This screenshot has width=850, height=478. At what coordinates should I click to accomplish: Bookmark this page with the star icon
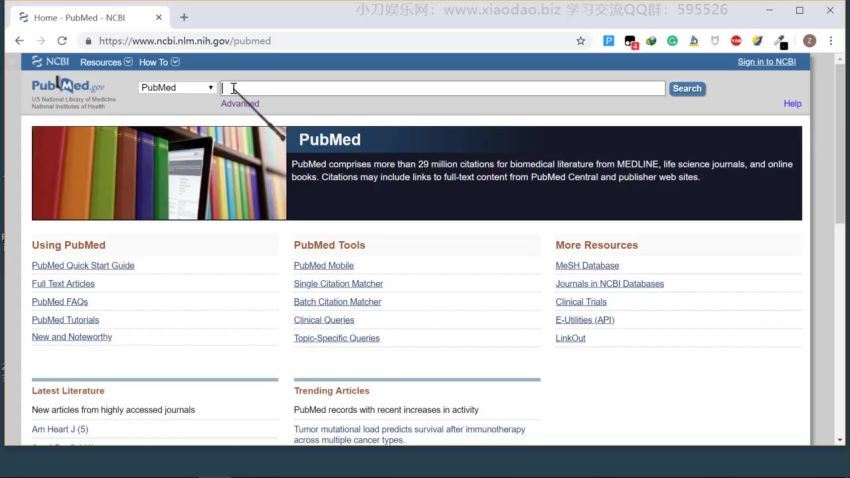pyautogui.click(x=581, y=41)
